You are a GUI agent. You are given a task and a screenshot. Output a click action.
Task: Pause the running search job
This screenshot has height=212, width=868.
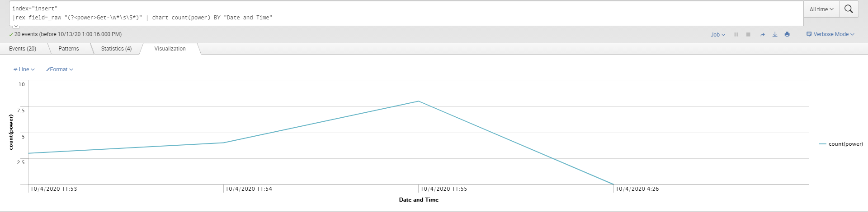point(736,34)
